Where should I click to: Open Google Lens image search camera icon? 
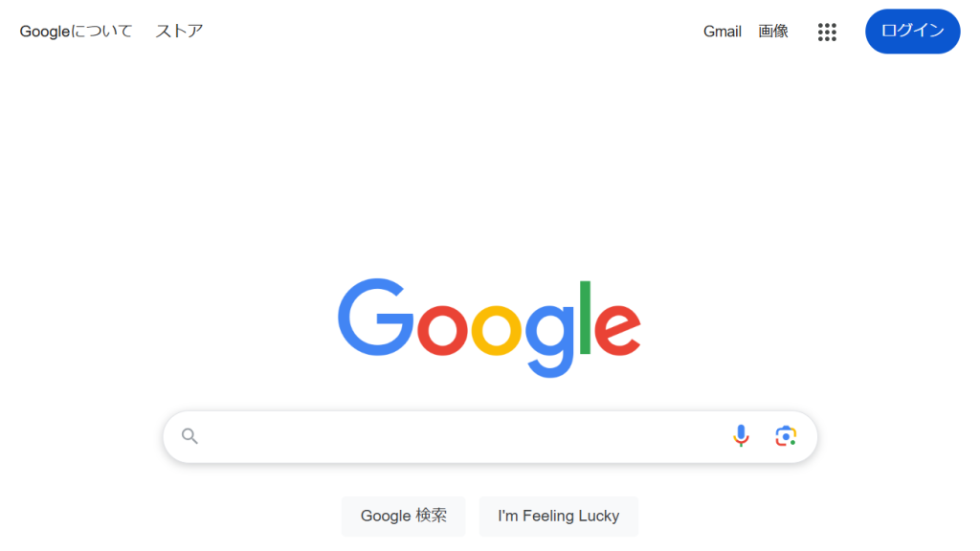tap(786, 435)
